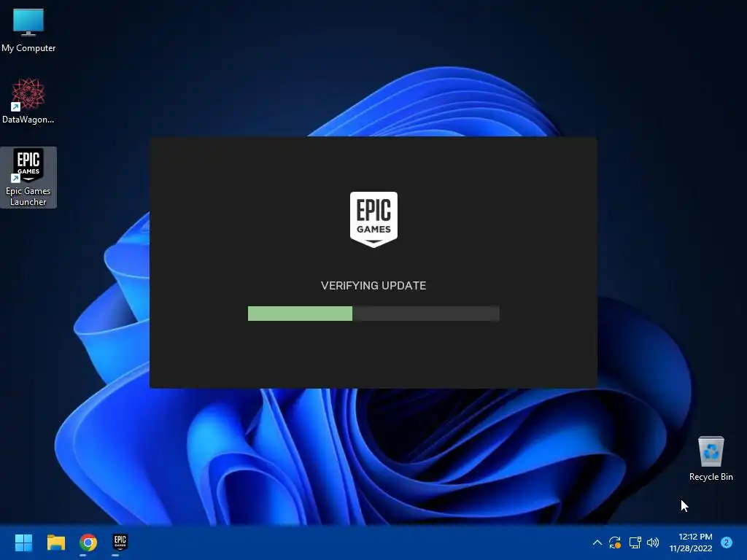Image resolution: width=747 pixels, height=560 pixels.
Task: Open the volume speaker tray icon
Action: pos(653,542)
